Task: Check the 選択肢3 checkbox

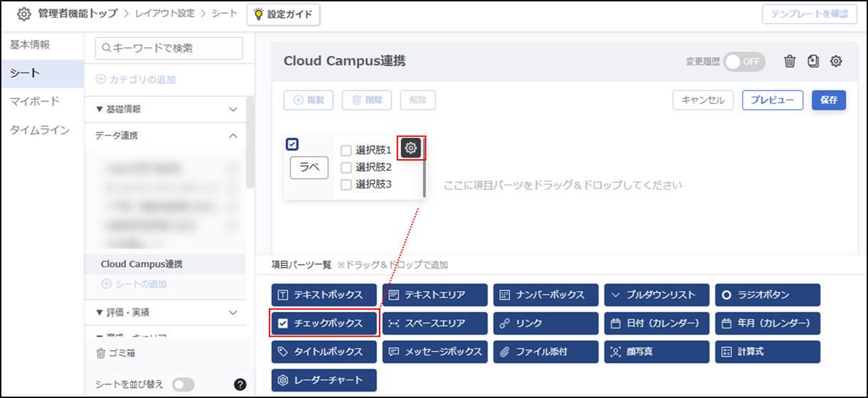Action: [346, 184]
